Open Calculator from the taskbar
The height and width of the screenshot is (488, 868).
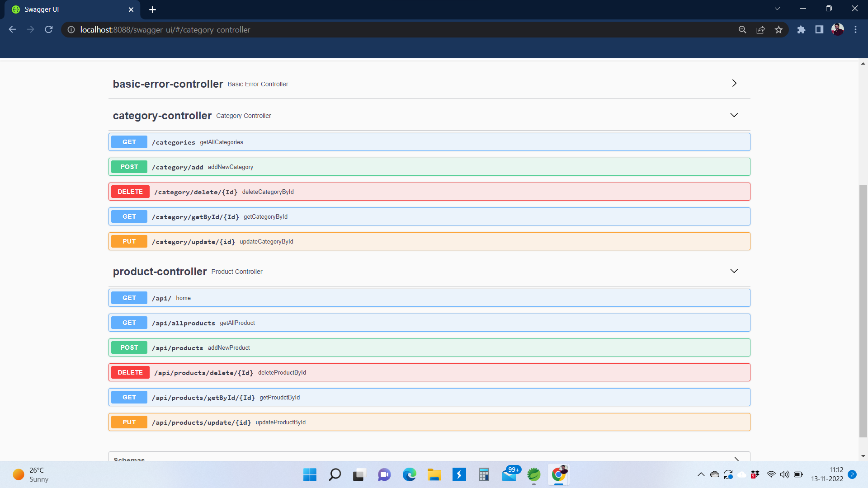pos(483,474)
